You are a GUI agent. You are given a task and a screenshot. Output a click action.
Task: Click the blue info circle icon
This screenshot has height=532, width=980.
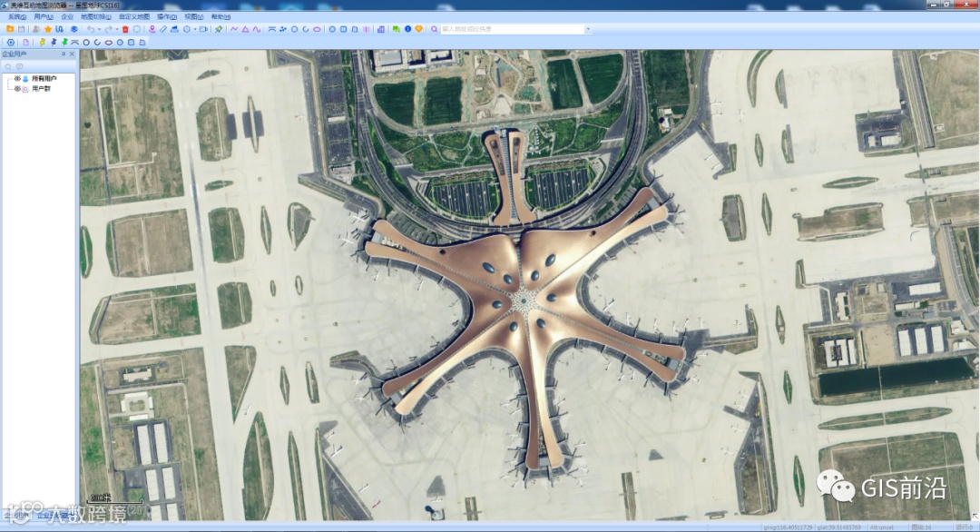407,29
